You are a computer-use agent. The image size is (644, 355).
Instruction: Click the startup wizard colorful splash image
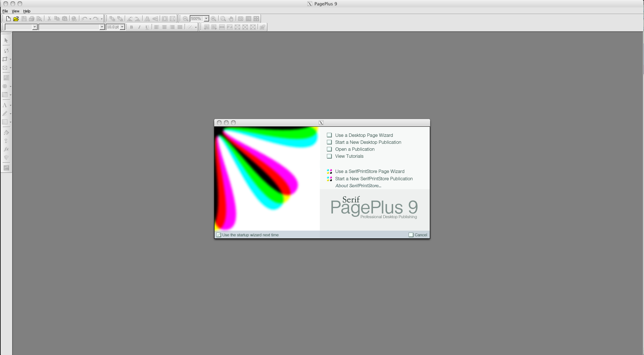tap(267, 179)
